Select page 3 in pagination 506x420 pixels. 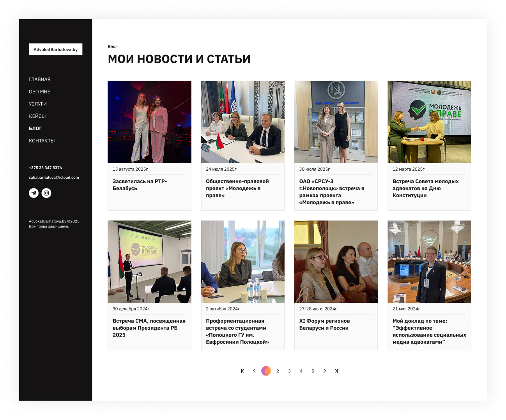tap(289, 371)
